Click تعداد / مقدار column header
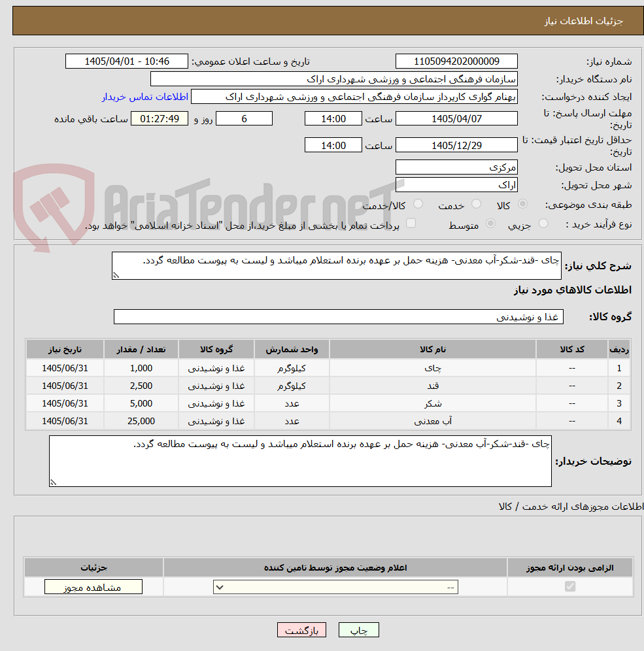644x651 pixels. tap(141, 349)
